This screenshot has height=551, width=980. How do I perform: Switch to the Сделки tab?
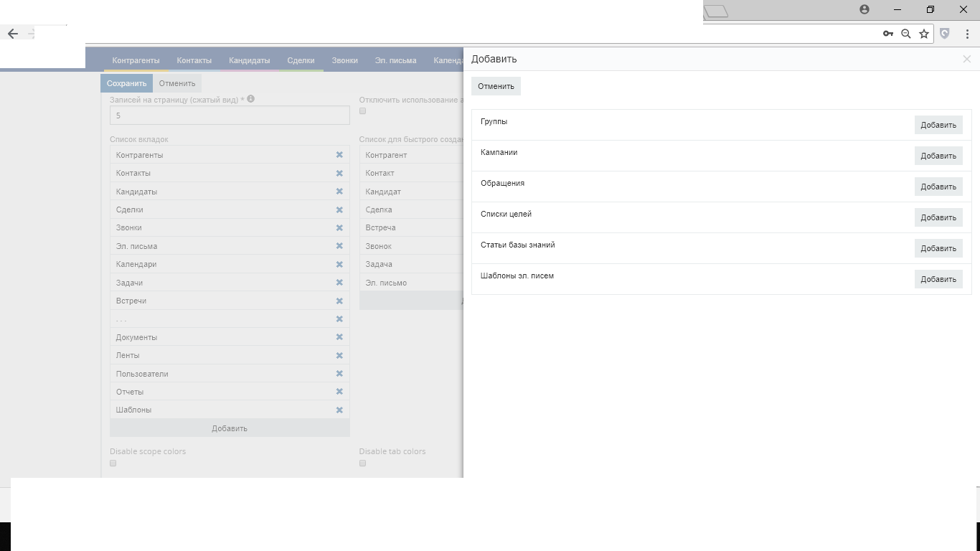(x=301, y=60)
